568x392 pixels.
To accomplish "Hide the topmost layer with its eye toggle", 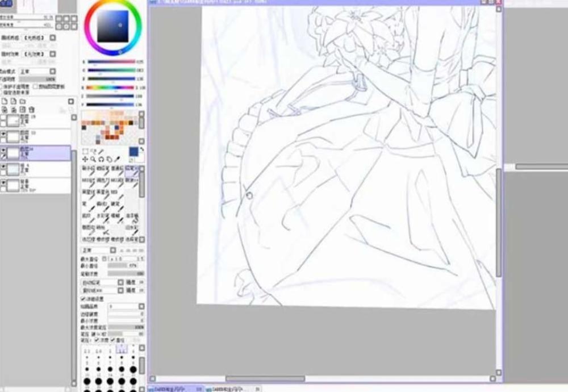I will 4,118.
